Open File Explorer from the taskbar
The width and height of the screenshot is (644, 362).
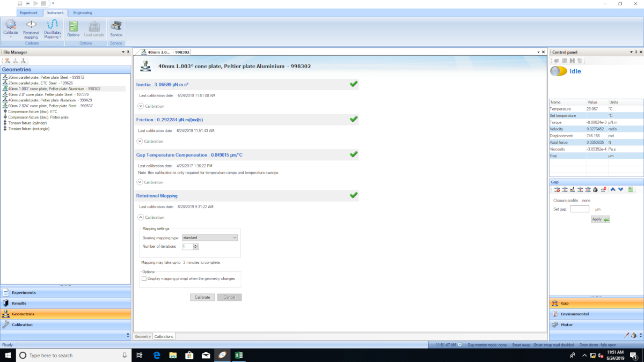click(x=173, y=355)
